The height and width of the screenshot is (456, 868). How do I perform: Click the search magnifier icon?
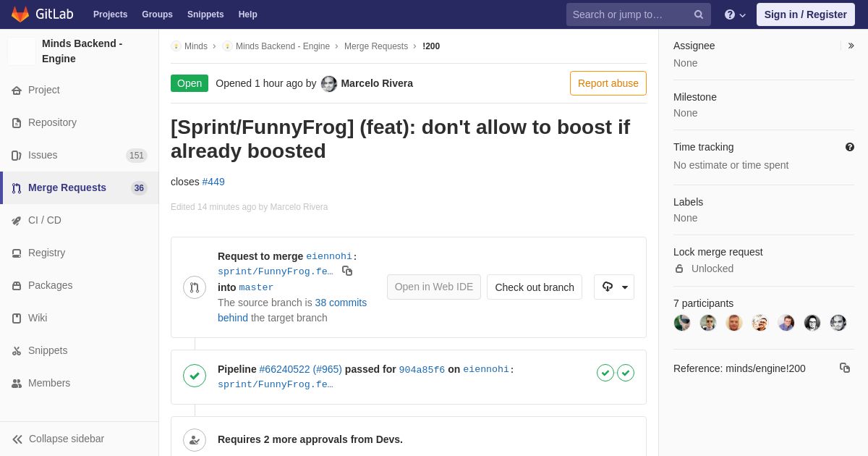point(699,14)
